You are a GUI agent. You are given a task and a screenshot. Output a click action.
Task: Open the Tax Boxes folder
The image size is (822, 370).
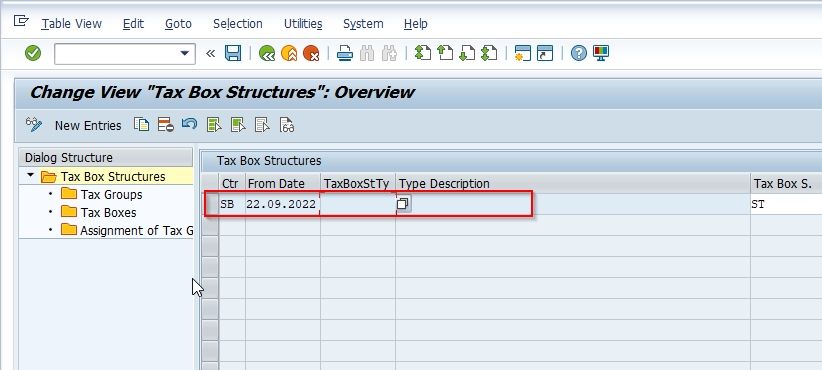pos(108,212)
